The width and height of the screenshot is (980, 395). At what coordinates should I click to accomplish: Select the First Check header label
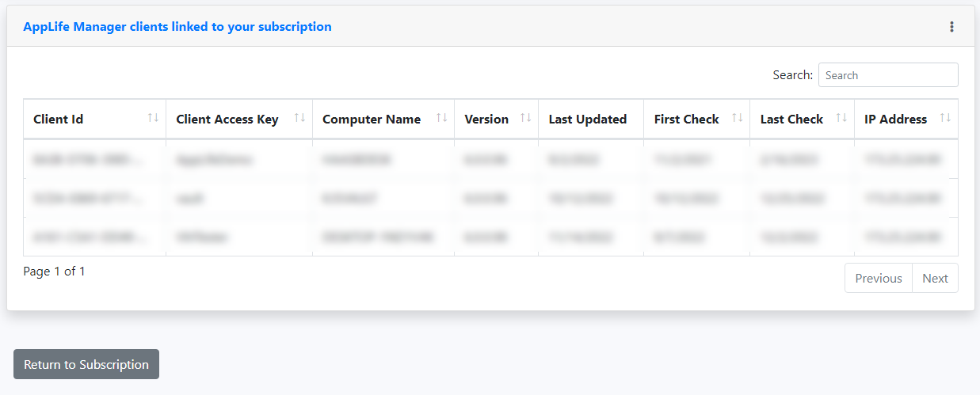coord(687,120)
